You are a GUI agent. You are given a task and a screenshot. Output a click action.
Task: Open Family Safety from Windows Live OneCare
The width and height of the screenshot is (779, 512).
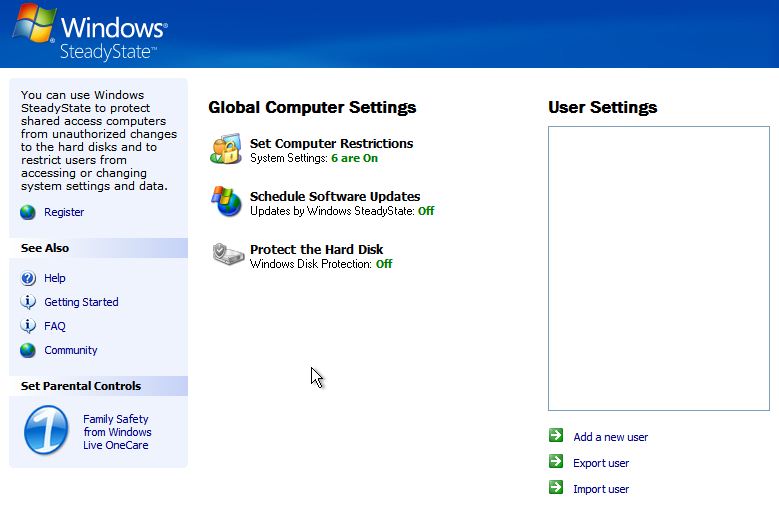tap(116, 432)
